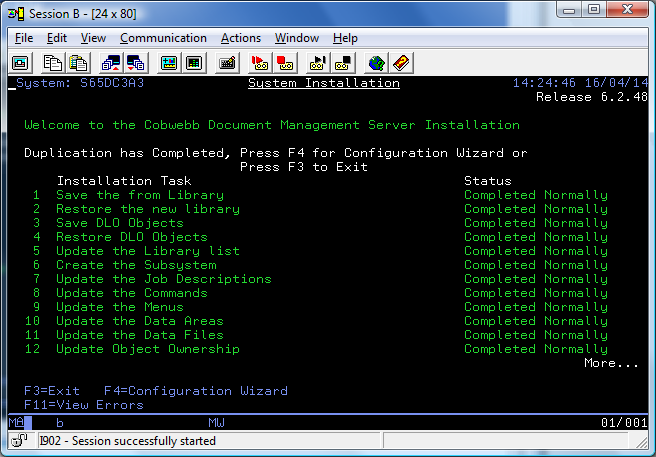Open the File menu
This screenshot has width=656, height=457.
tap(24, 38)
